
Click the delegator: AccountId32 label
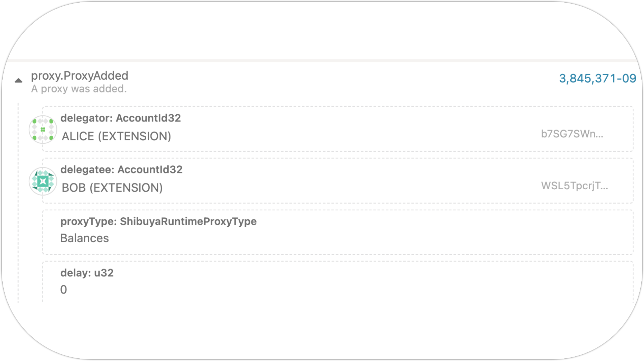coord(120,118)
